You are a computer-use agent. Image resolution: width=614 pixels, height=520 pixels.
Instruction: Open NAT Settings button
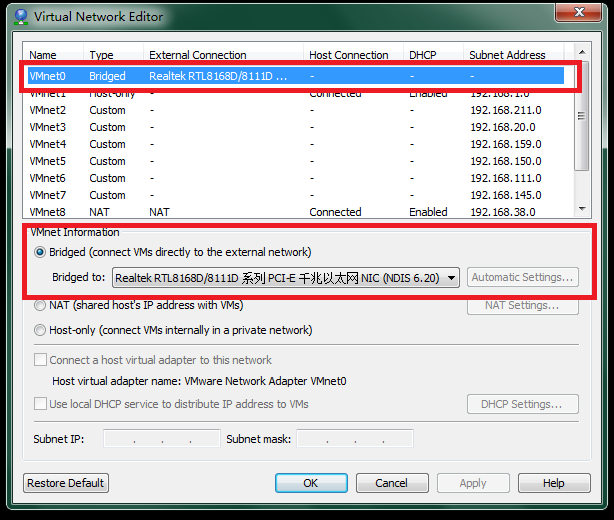(x=522, y=305)
